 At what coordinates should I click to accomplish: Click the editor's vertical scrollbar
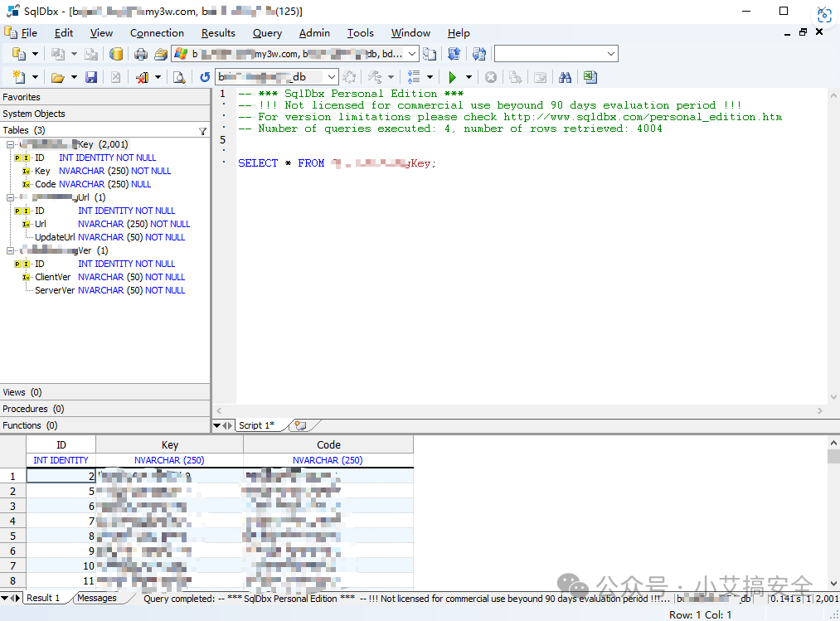[x=833, y=246]
